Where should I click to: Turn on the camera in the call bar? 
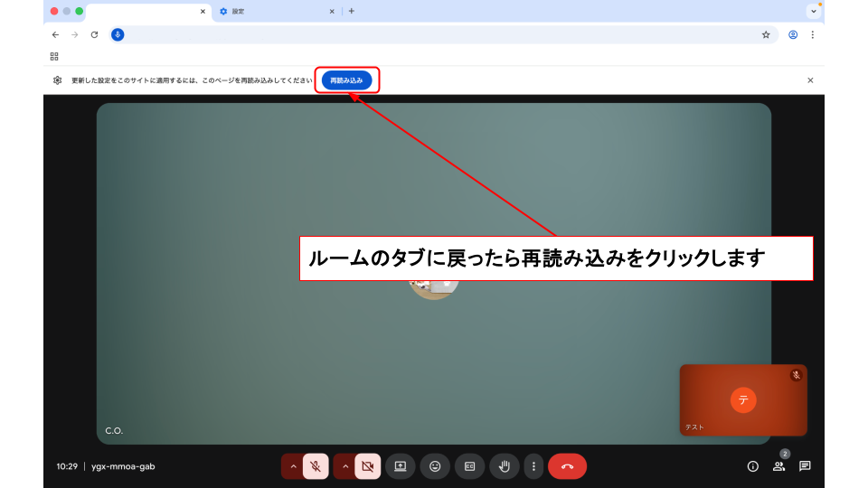[367, 466]
